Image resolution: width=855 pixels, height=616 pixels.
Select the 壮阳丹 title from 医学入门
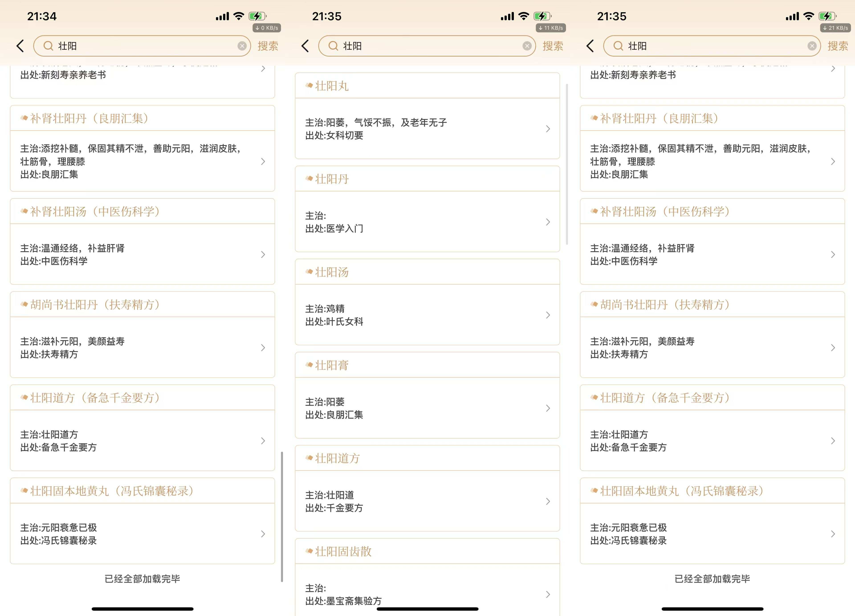click(x=332, y=179)
